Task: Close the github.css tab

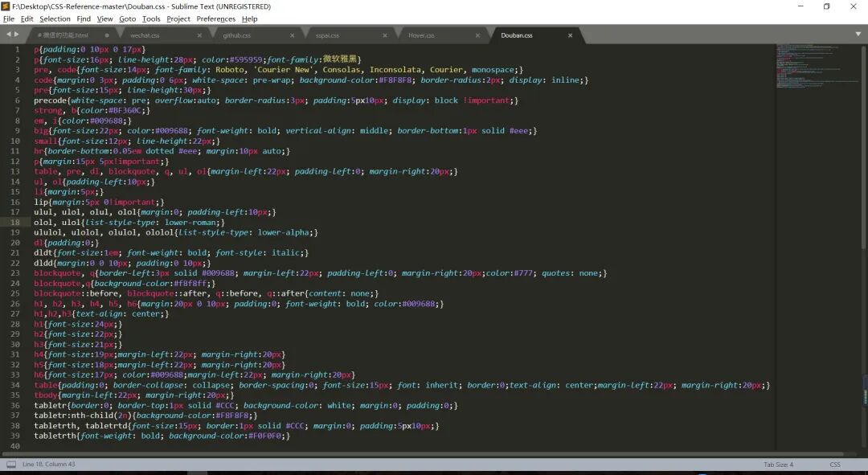Action: point(293,35)
